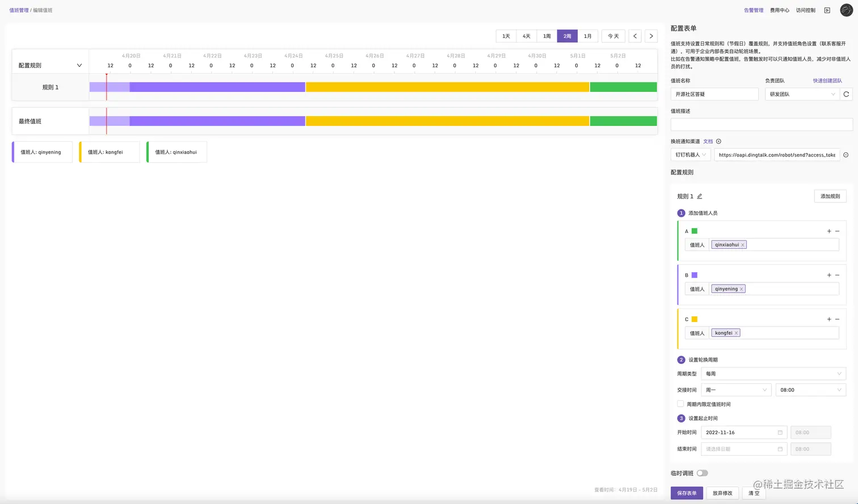Click 快速创建团队 link

coord(827,81)
